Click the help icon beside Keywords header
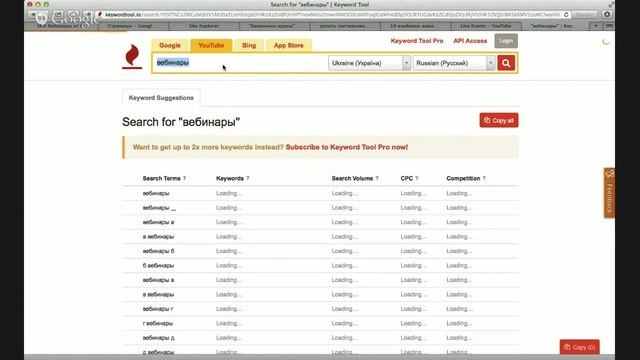 [x=248, y=178]
